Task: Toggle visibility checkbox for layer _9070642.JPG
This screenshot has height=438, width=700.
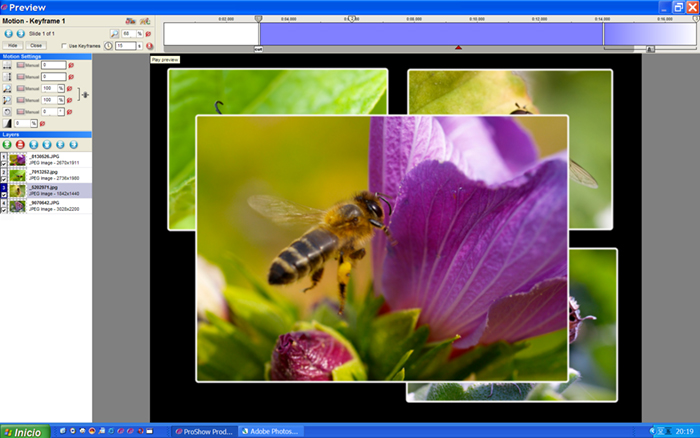Action: coord(4,209)
